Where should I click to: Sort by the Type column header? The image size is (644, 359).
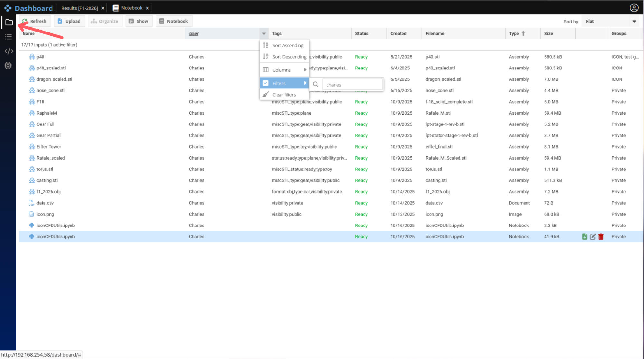514,33
